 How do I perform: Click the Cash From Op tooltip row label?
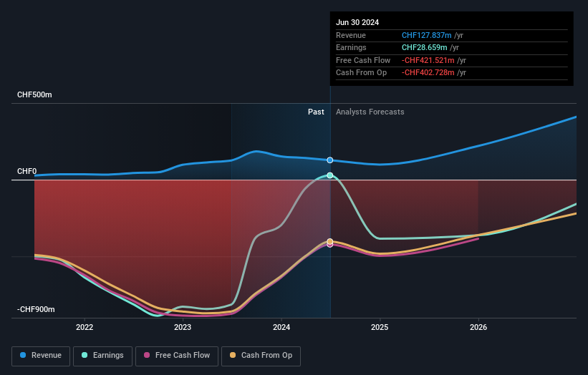point(361,73)
